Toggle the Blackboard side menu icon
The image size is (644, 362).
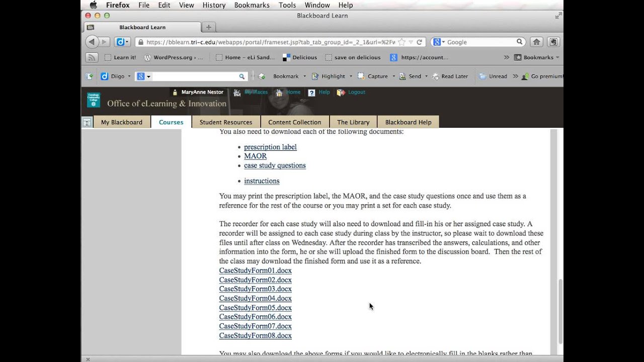coord(87,122)
